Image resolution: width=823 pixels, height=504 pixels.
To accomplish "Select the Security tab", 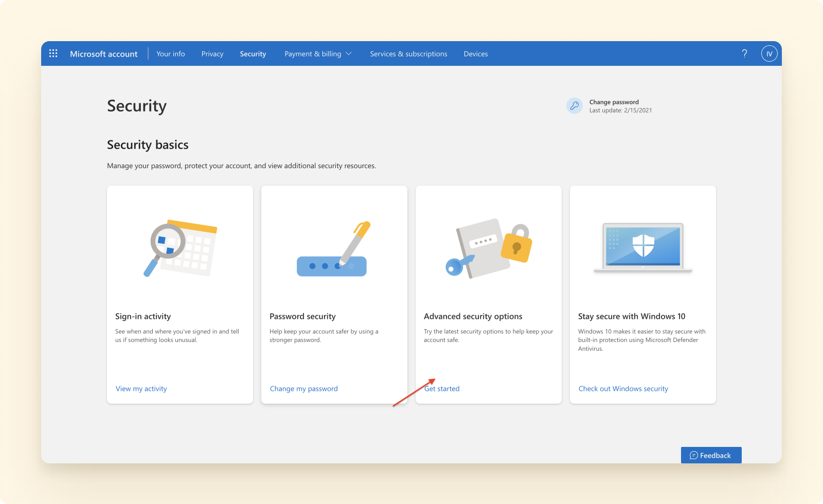I will 253,53.
